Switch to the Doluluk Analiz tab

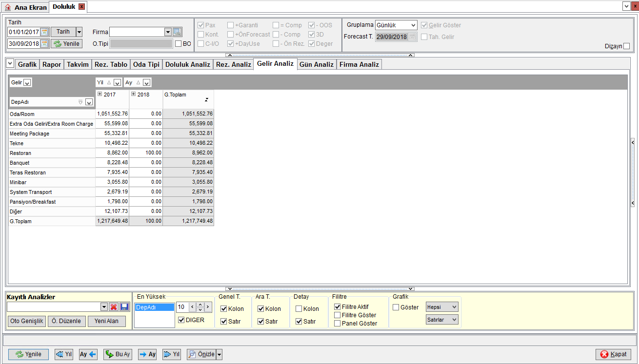(188, 64)
